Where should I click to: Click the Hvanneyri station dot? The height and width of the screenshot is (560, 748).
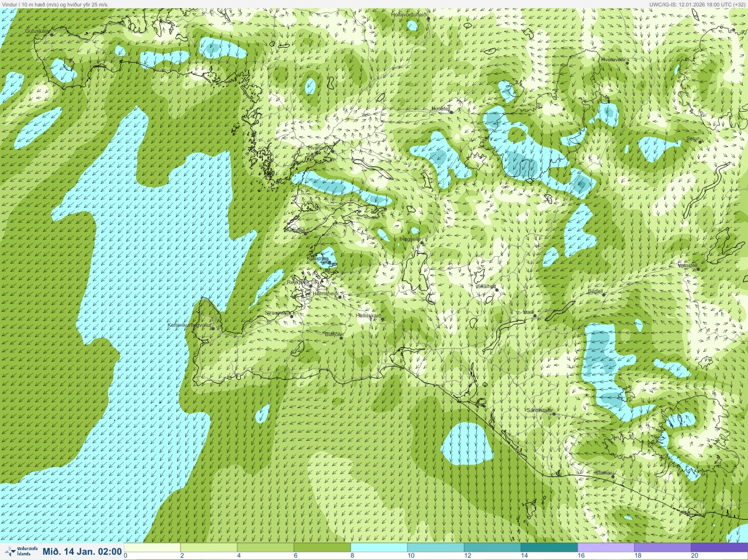(332, 150)
